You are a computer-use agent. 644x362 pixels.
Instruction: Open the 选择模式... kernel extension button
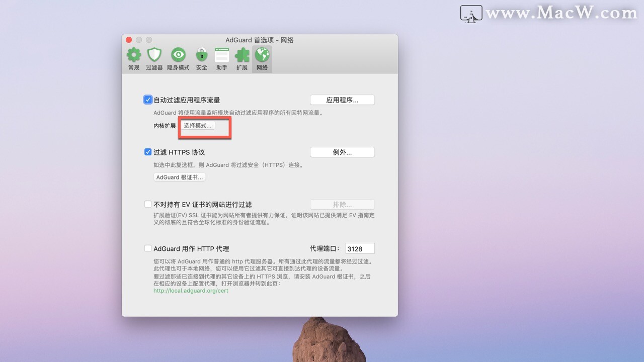pos(198,126)
